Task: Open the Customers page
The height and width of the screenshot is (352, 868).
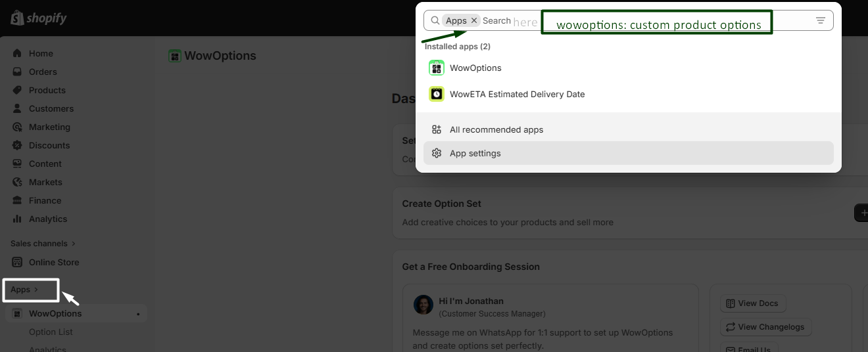Action: 51,108
